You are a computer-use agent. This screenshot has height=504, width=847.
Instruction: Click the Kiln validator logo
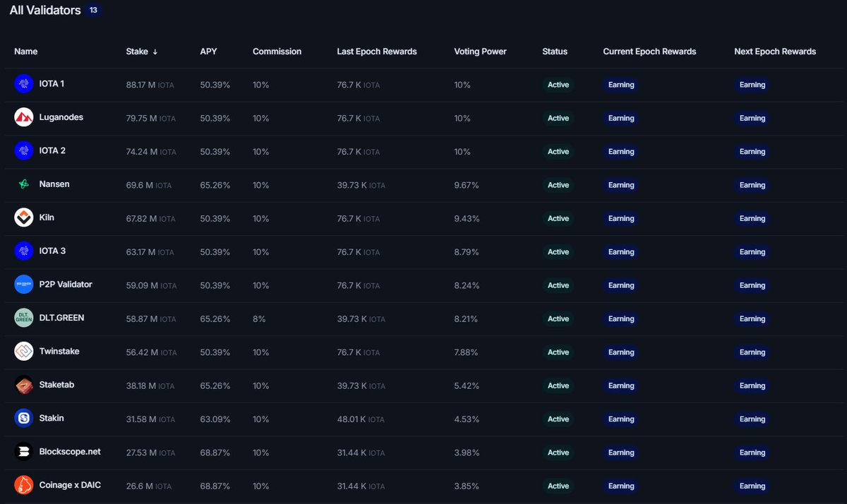24,218
